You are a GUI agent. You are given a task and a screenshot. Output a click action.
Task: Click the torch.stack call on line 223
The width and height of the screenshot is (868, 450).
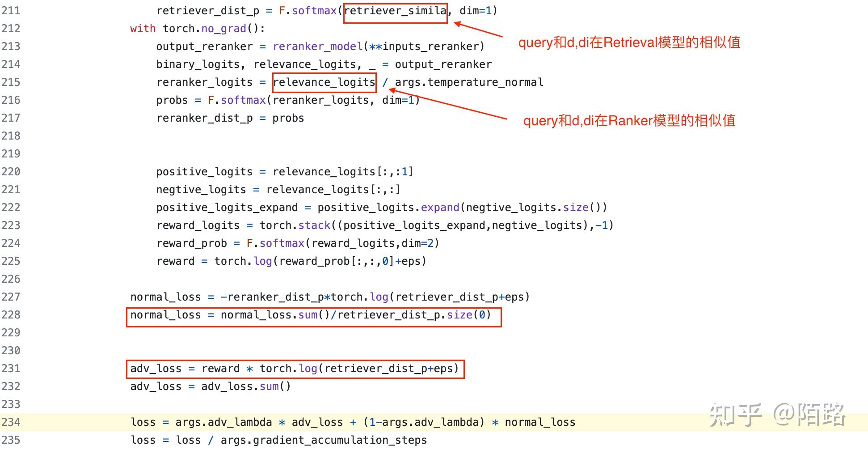[295, 225]
